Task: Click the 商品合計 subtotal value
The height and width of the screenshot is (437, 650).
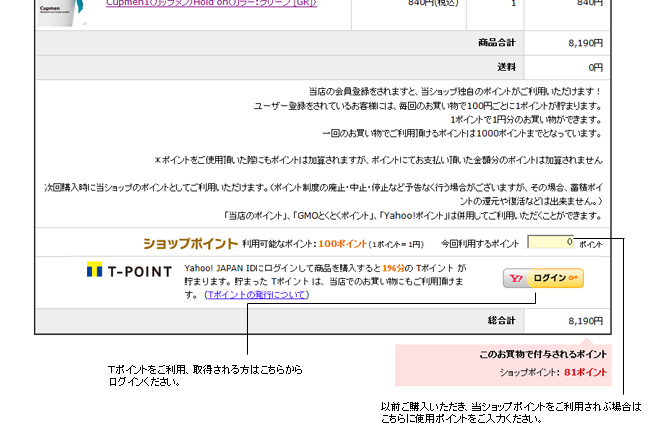Action: point(580,43)
